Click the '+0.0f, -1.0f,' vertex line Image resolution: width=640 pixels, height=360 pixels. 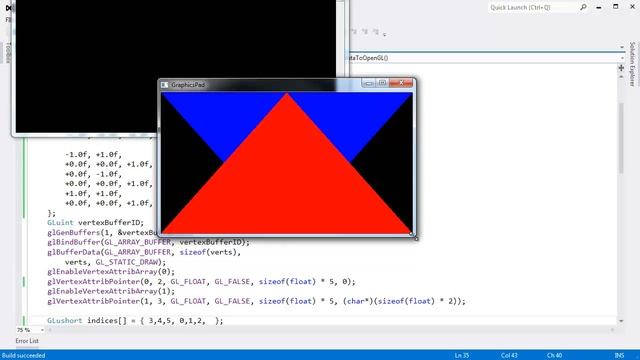pos(93,174)
